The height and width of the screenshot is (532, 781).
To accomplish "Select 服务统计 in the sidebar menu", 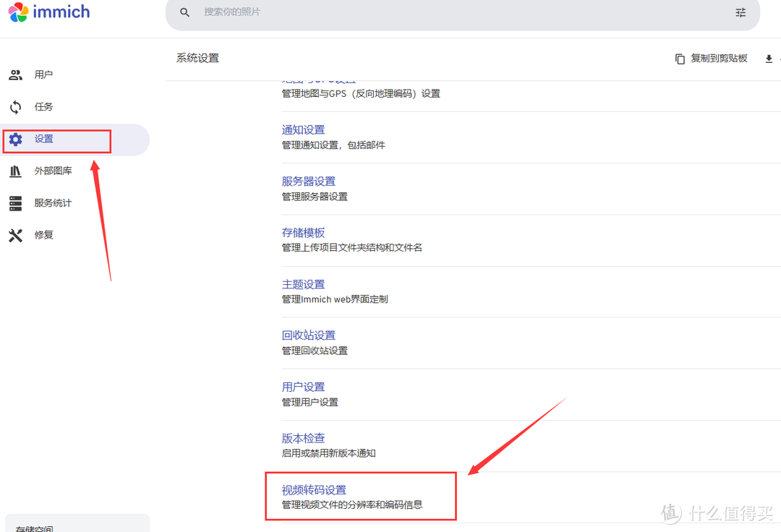I will pyautogui.click(x=53, y=203).
